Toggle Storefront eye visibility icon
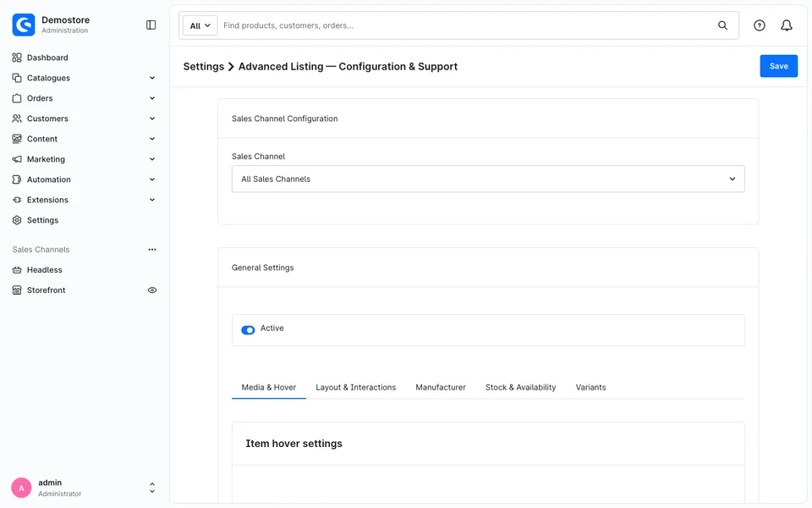The height and width of the screenshot is (508, 812). point(152,290)
